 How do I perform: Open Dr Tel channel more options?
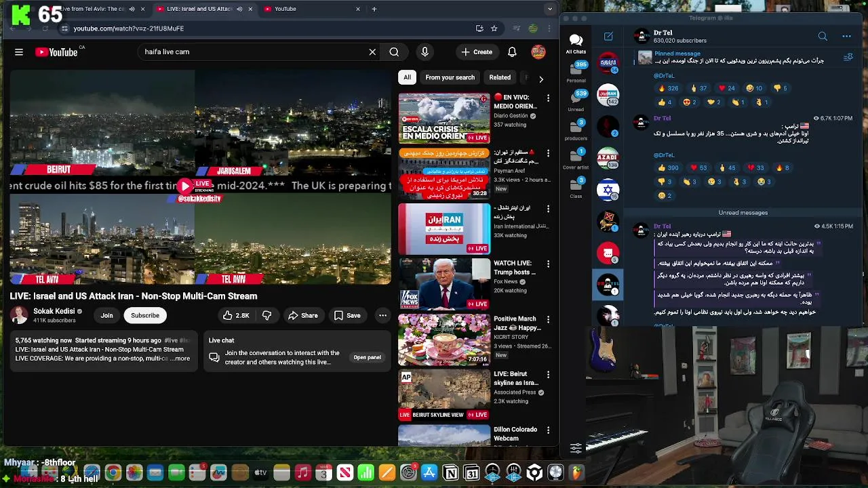click(846, 37)
